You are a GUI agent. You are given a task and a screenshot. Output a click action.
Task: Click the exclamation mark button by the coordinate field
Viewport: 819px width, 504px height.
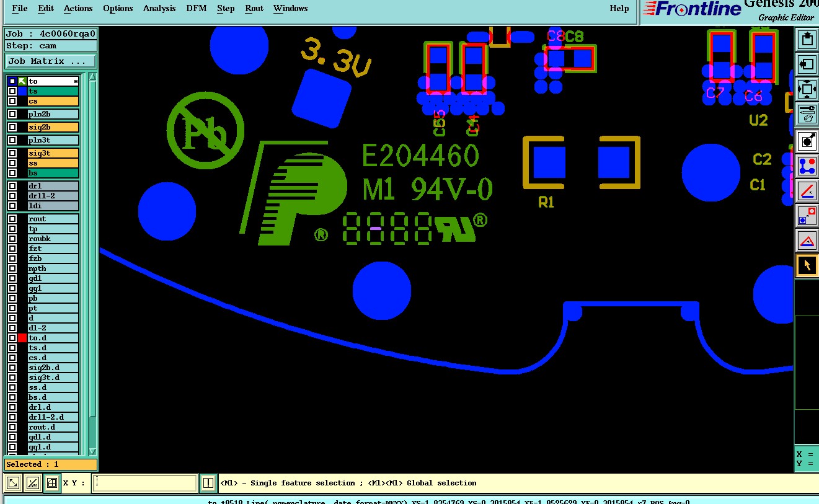(208, 482)
